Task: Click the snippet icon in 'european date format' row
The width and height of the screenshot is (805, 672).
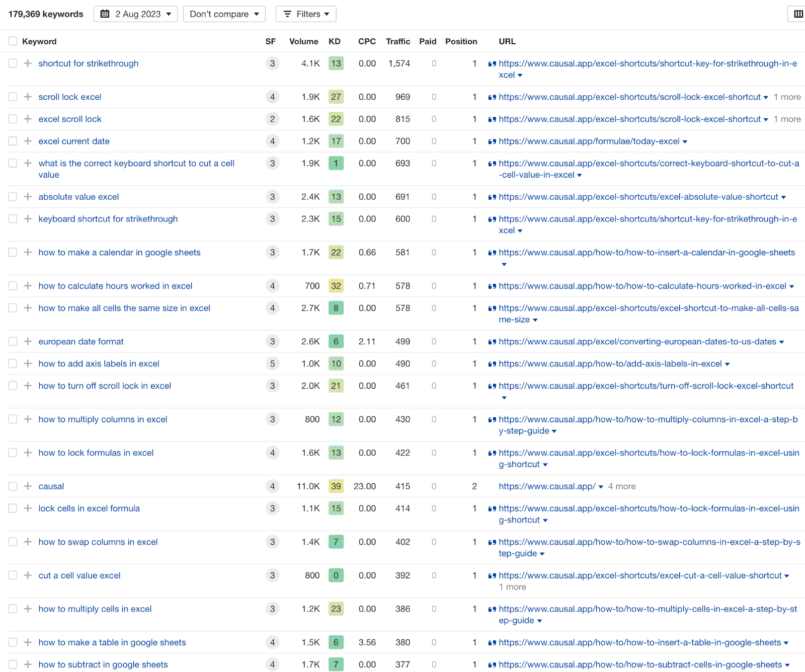Action: point(492,342)
